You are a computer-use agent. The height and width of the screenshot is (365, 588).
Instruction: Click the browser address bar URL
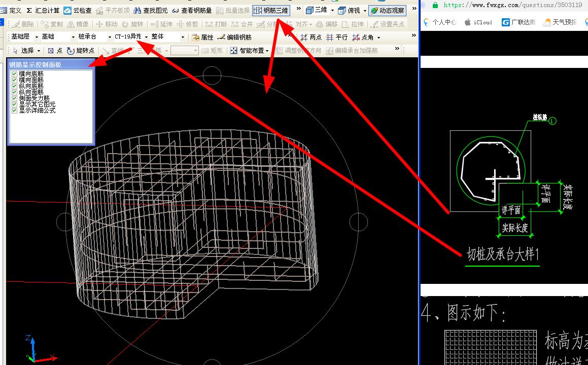tap(512, 5)
